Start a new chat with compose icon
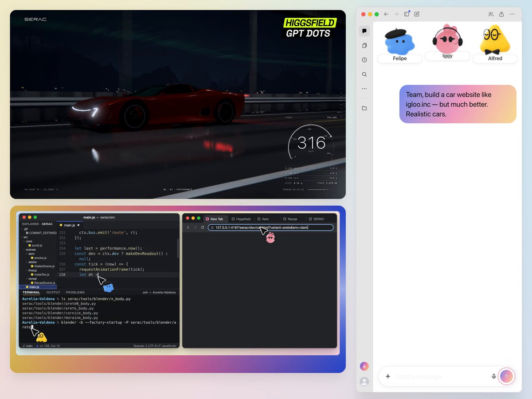Screen dimensions: 532x399 pyautogui.click(x=417, y=14)
